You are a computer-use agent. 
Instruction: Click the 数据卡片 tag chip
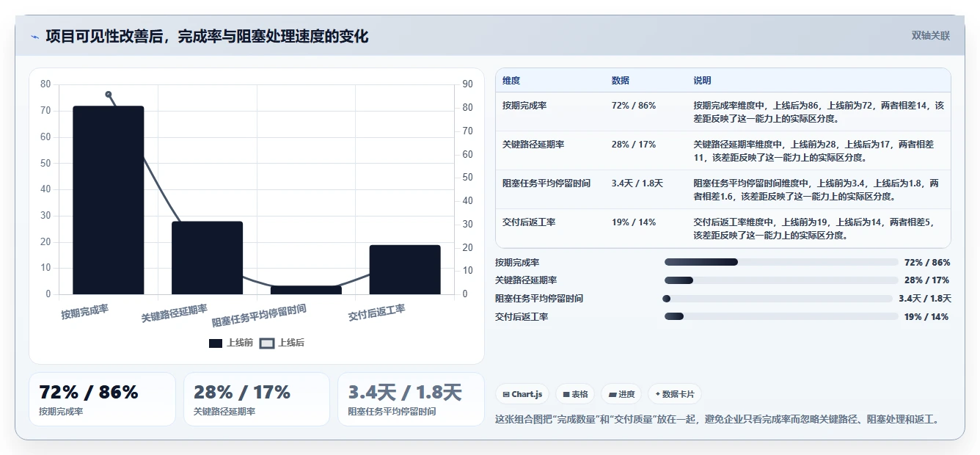[x=675, y=394]
